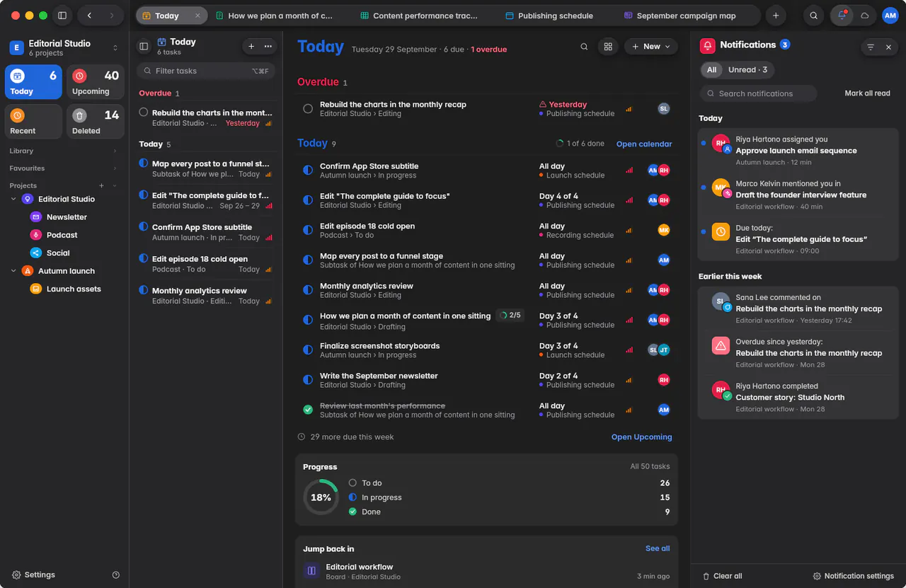
Task: Add a new tab with plus icon
Action: coord(776,16)
